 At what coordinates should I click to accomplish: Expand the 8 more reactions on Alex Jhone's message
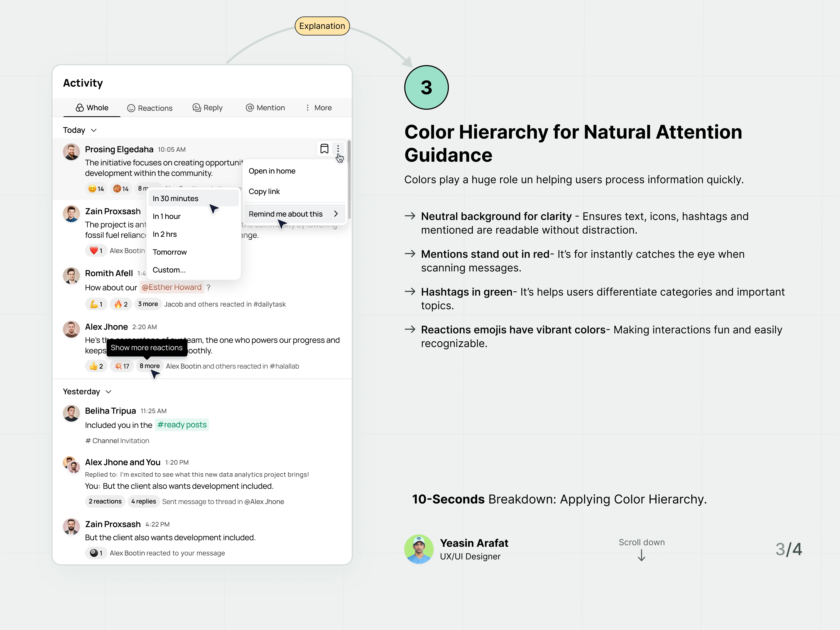click(x=149, y=366)
